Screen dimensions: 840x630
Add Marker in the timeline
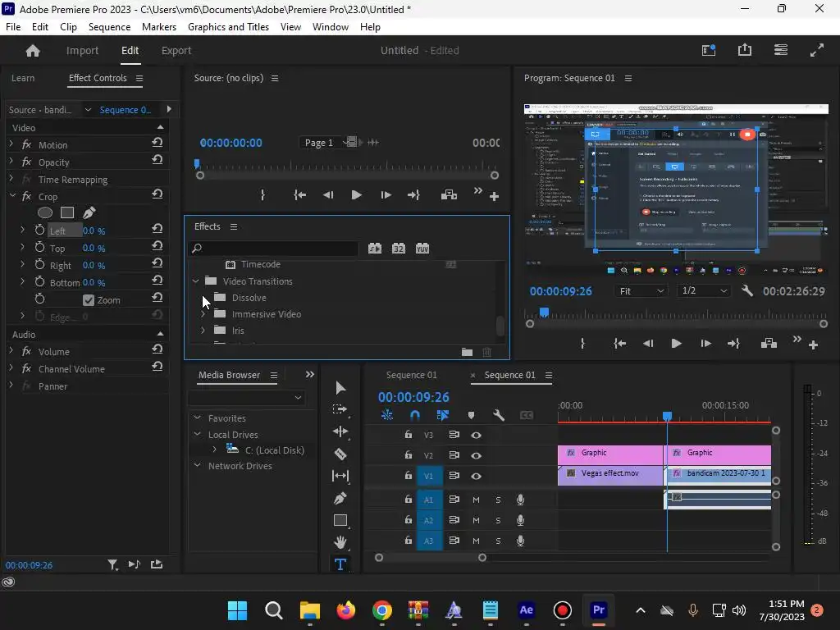(x=471, y=415)
